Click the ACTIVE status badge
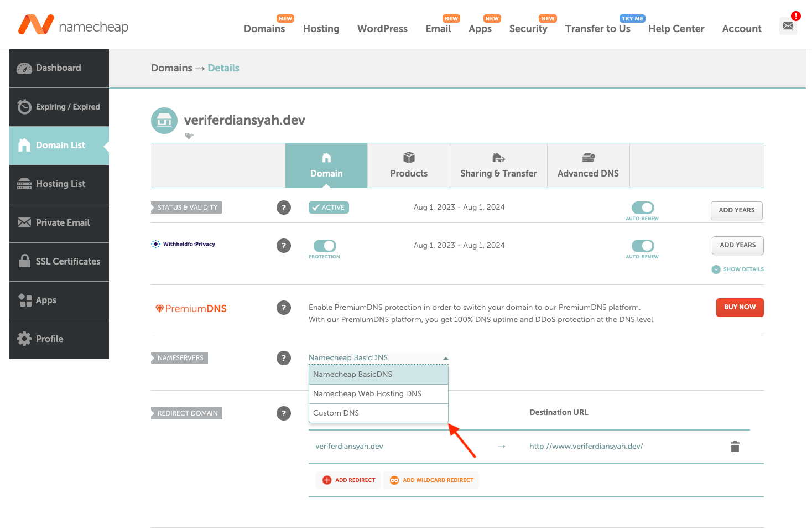The image size is (812, 529). 329,208
